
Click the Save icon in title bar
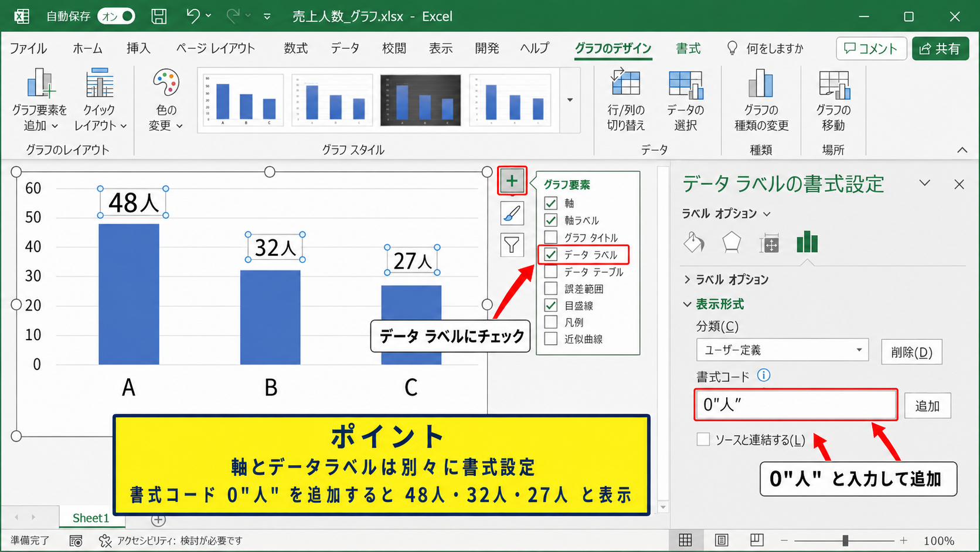(x=159, y=16)
